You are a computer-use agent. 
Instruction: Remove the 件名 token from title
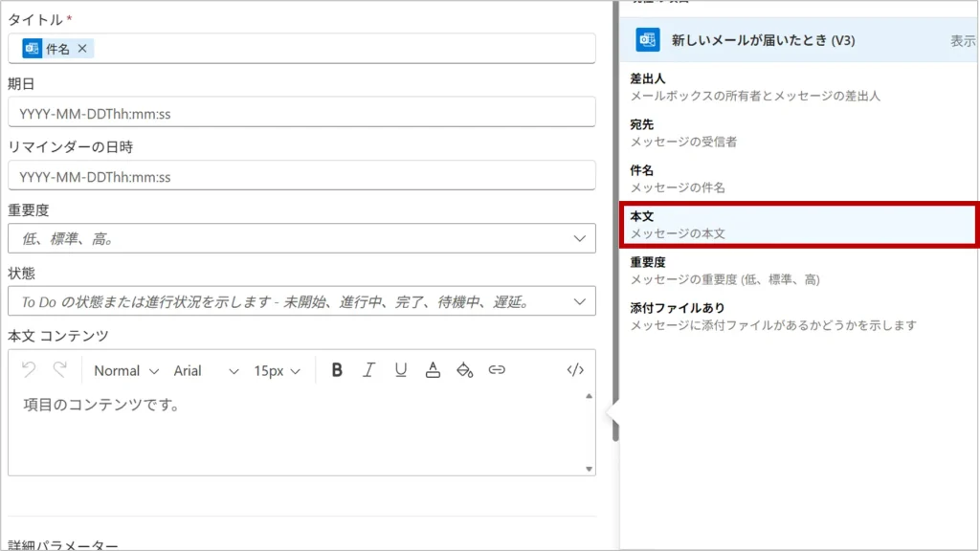(82, 49)
